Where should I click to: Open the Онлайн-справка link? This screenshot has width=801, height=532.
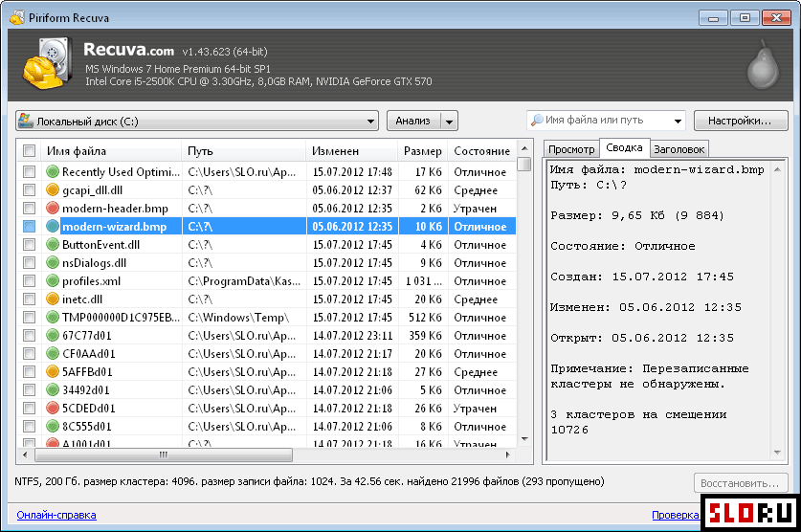coord(56,515)
